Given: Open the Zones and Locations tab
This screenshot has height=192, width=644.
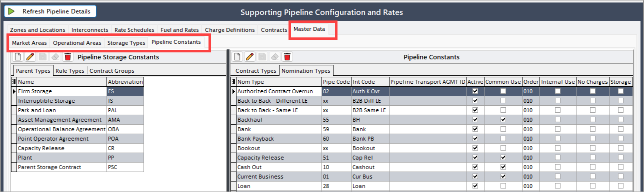Looking at the screenshot, I should coord(37,30).
